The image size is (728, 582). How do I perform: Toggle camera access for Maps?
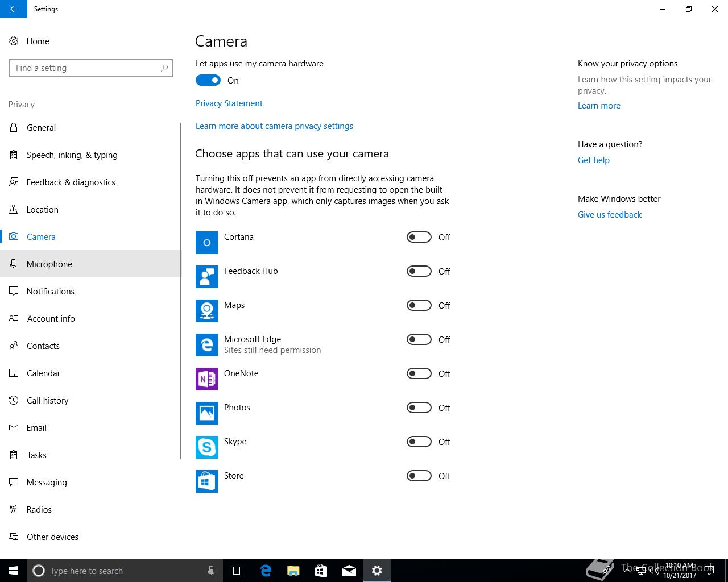pos(419,305)
